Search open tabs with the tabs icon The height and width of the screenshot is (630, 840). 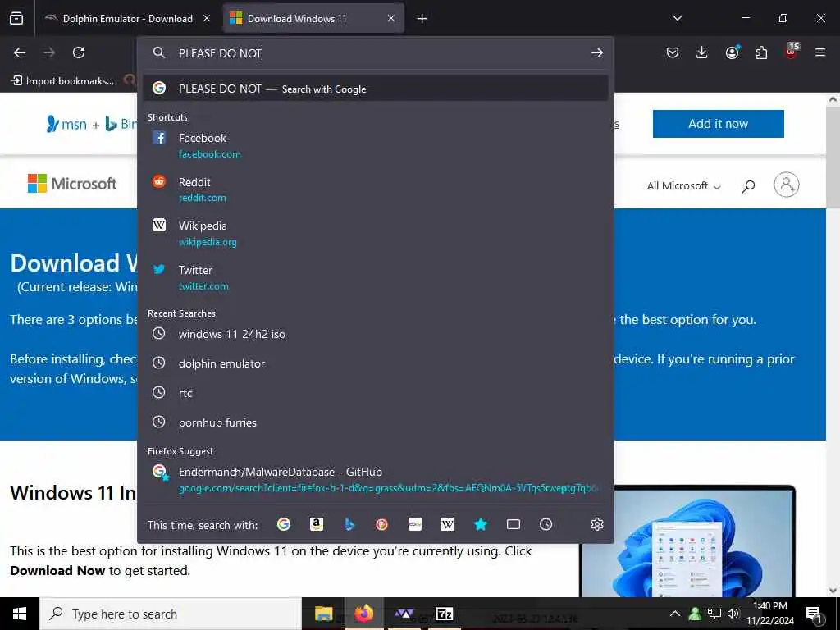coord(514,524)
